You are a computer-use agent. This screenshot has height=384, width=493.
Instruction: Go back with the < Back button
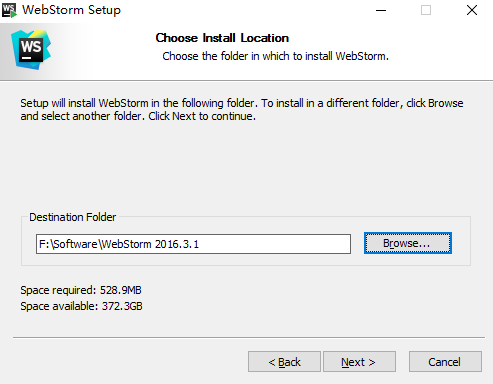point(284,361)
